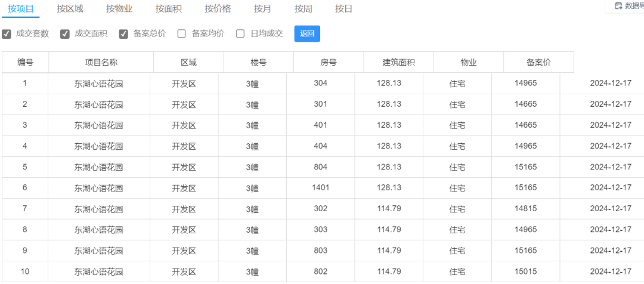Open the 按价格 tab
Image resolution: width=644 pixels, height=284 pixels.
(x=218, y=8)
